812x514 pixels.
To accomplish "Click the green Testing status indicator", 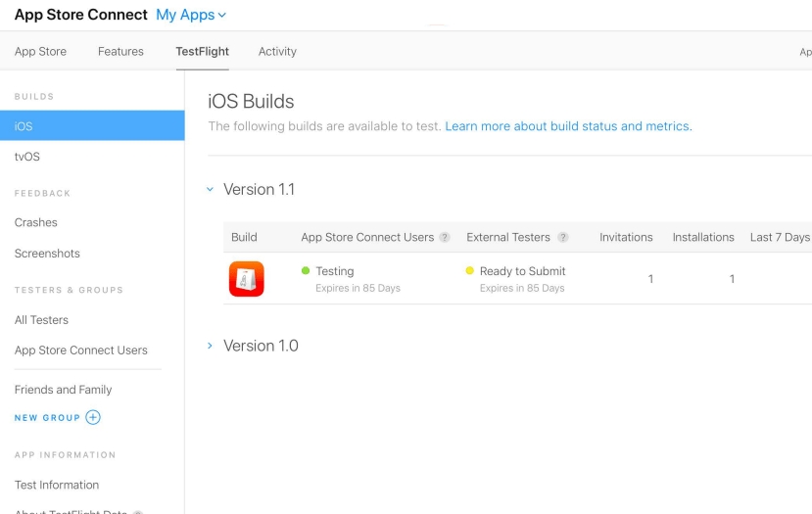I will click(x=306, y=271).
